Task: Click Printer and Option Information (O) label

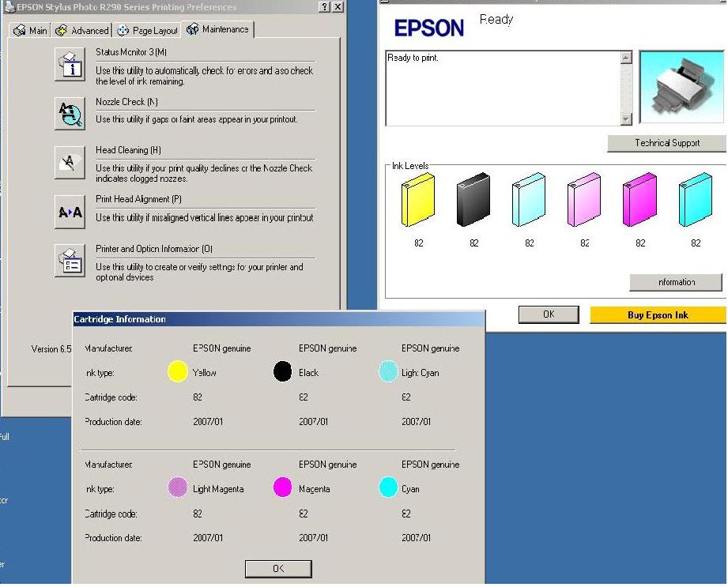Action: pyautogui.click(x=153, y=249)
